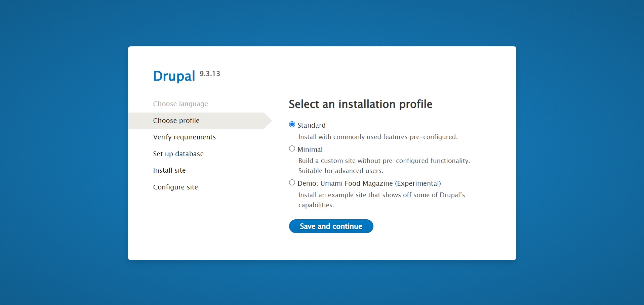Click the Configure site step
This screenshot has height=305, width=644.
click(x=175, y=187)
